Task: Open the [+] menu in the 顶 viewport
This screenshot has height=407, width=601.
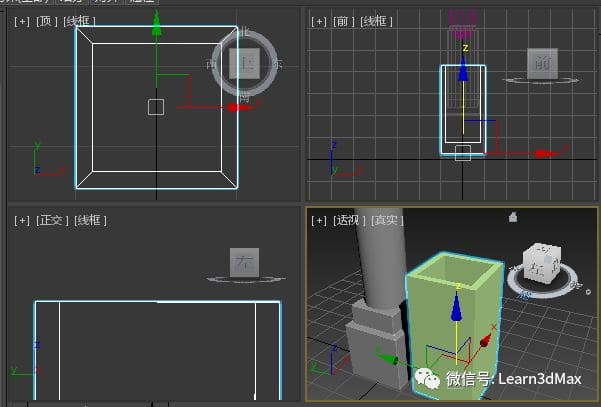Action: point(21,21)
